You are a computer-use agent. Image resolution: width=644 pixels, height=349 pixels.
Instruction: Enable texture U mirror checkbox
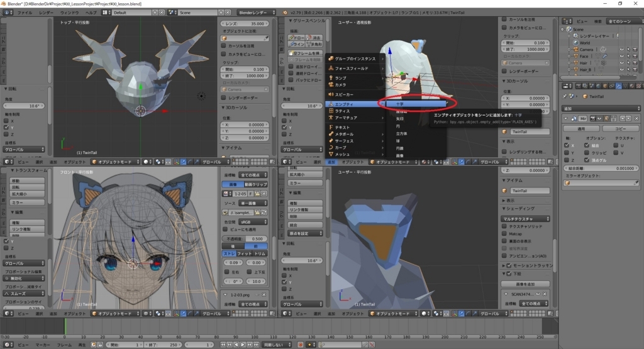616,145
